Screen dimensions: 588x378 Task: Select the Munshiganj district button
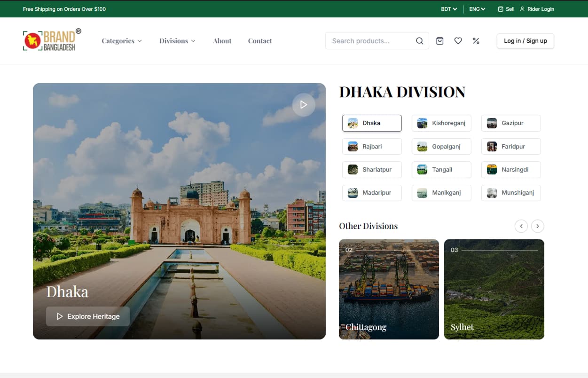(x=510, y=193)
